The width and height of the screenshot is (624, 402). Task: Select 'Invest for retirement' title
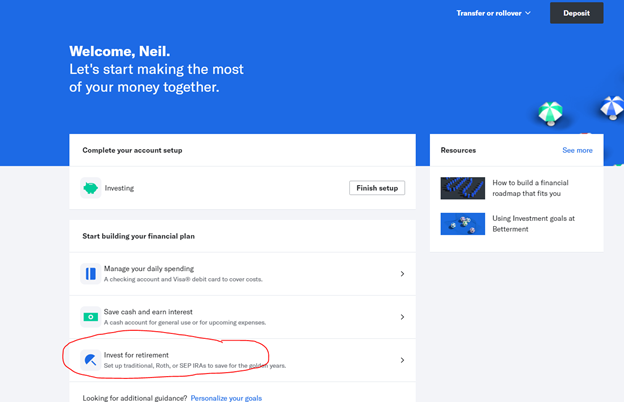(136, 355)
